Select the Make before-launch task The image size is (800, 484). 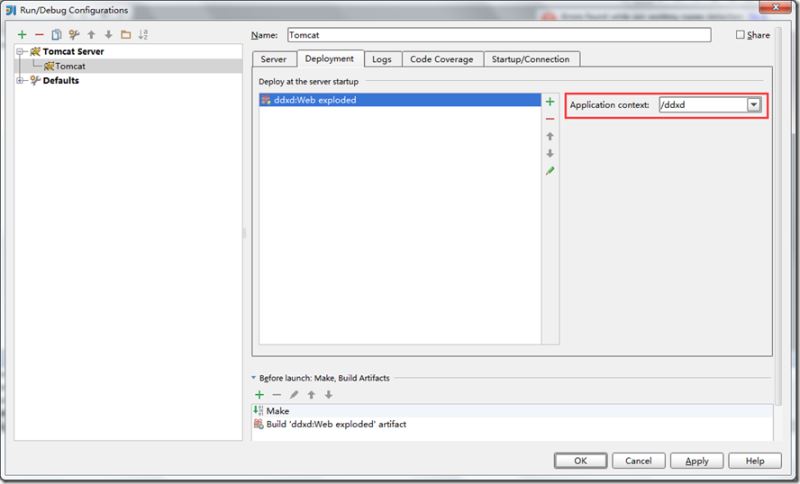coord(512,411)
